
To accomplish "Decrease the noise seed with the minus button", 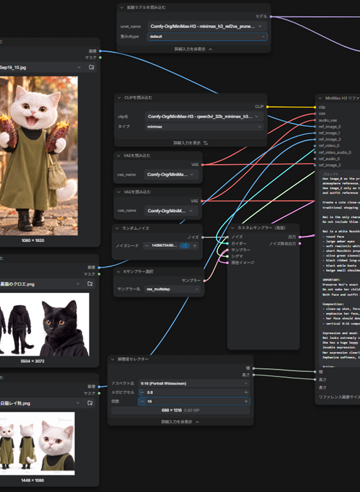I will click(146, 246).
